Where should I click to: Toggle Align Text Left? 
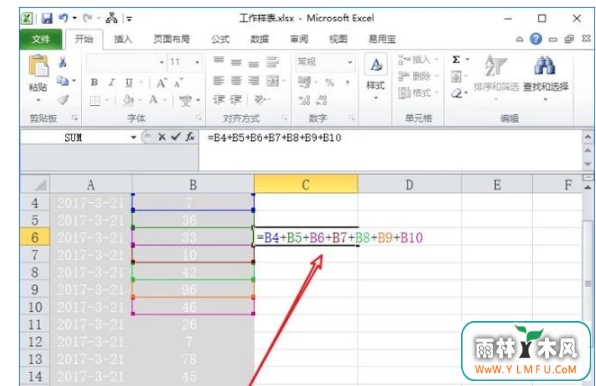[218, 81]
